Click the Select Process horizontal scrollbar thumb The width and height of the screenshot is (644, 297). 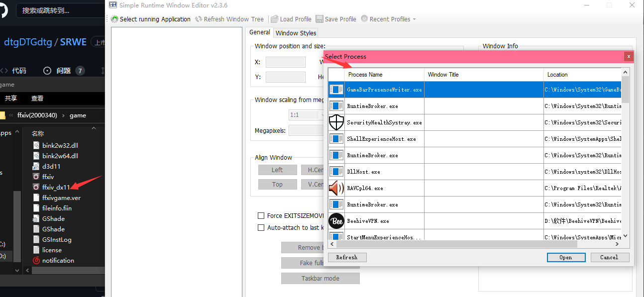tap(456, 244)
